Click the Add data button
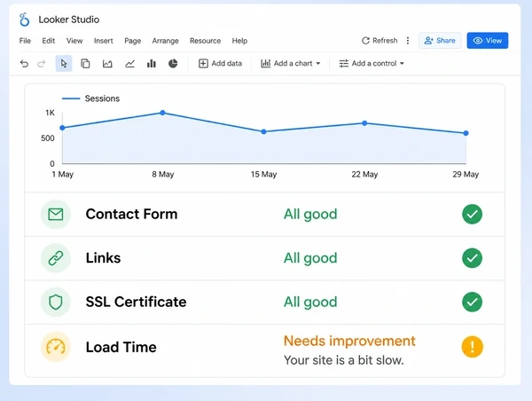The height and width of the screenshot is (401, 532). click(220, 64)
